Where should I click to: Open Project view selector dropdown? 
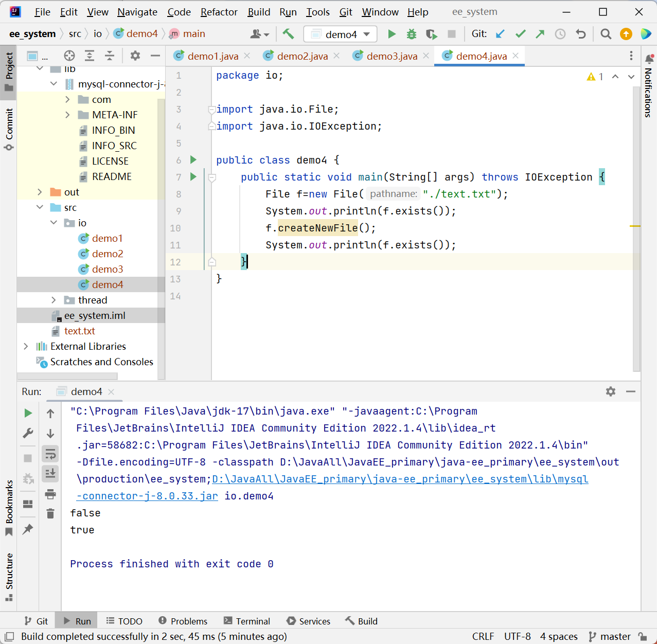[x=37, y=56]
